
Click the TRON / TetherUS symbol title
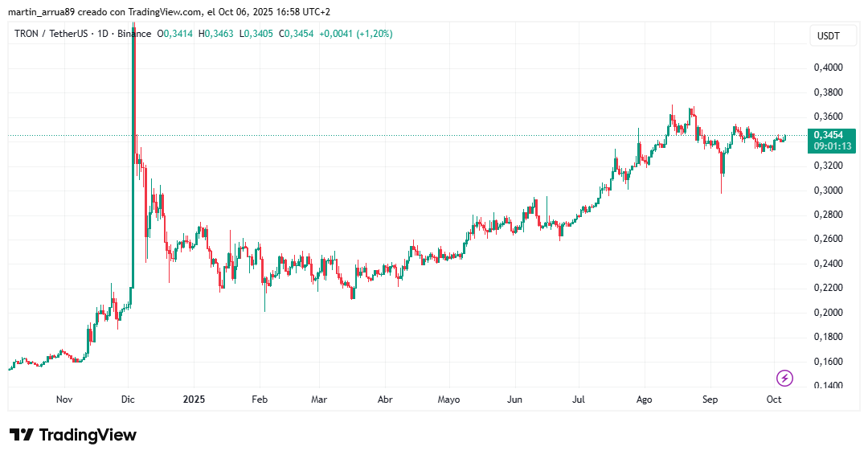point(49,34)
